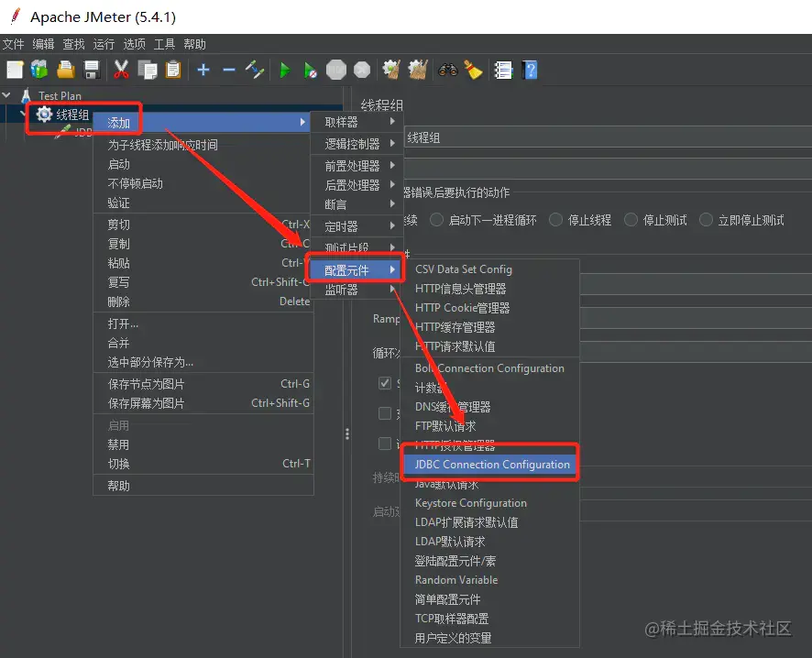The height and width of the screenshot is (658, 812).
Task: Click the Copy toolbar icon
Action: (148, 70)
